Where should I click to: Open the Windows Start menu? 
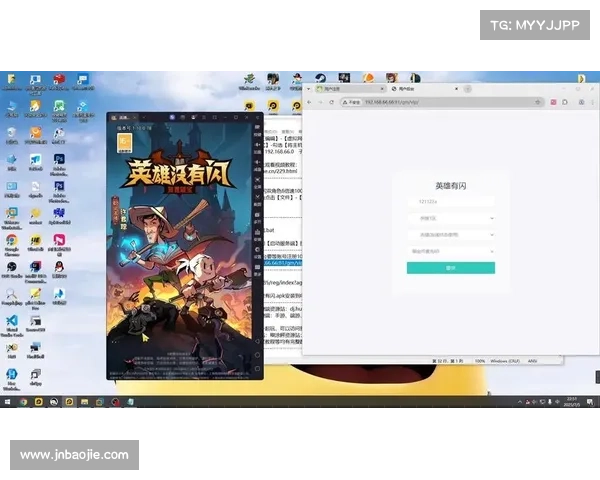7,402
